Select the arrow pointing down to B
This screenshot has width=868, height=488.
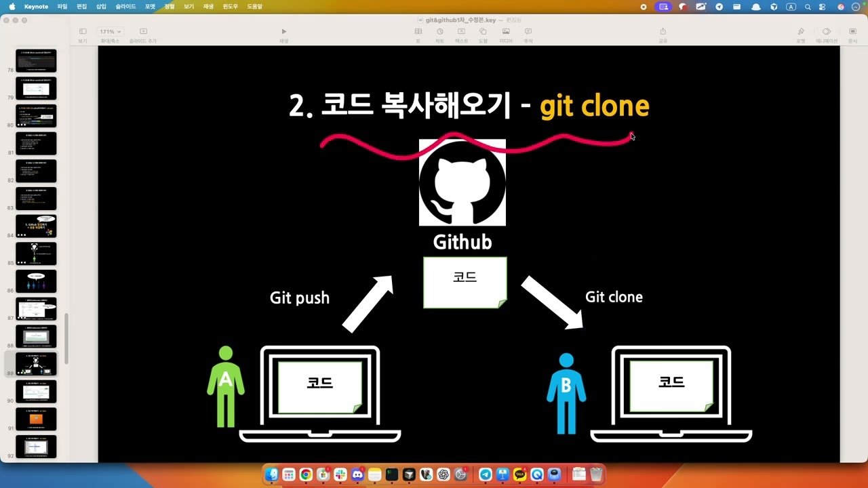pos(552,302)
